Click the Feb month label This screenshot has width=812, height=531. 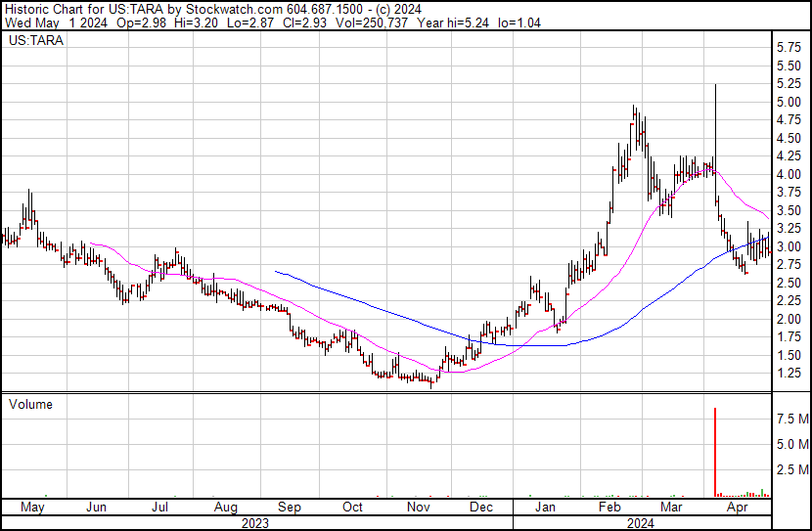tap(609, 508)
